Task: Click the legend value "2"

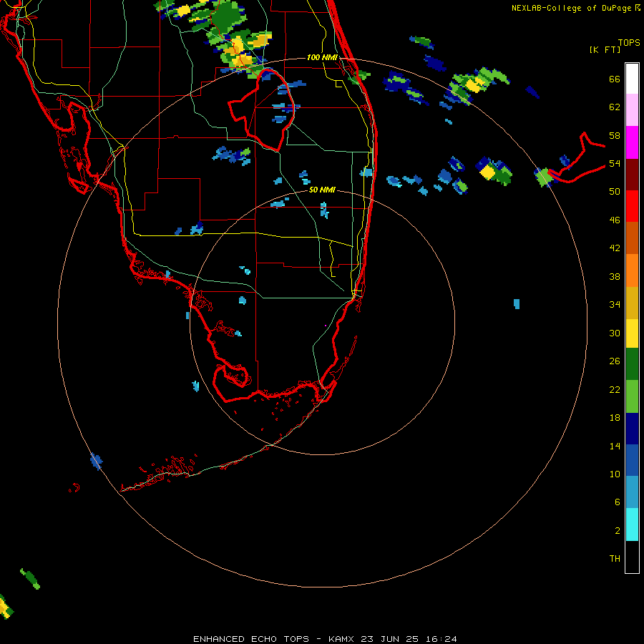Action: [x=618, y=531]
